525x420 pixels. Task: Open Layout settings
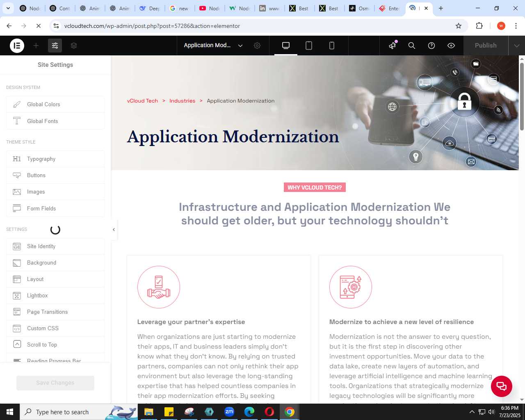point(55,279)
